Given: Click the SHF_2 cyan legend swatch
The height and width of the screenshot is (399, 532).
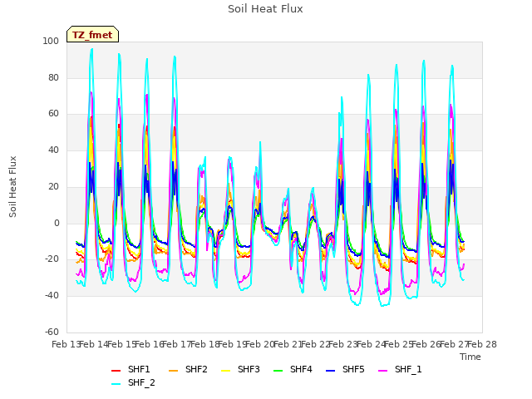Looking at the screenshot, I should [x=116, y=384].
